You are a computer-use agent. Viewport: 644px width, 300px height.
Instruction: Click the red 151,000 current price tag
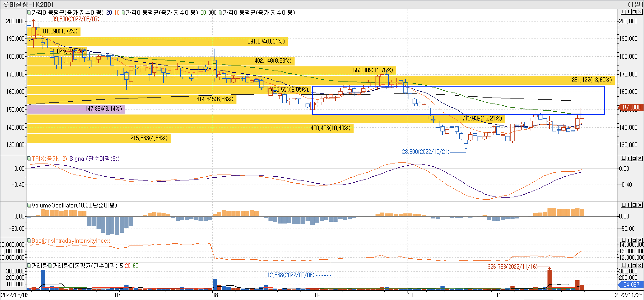point(631,107)
